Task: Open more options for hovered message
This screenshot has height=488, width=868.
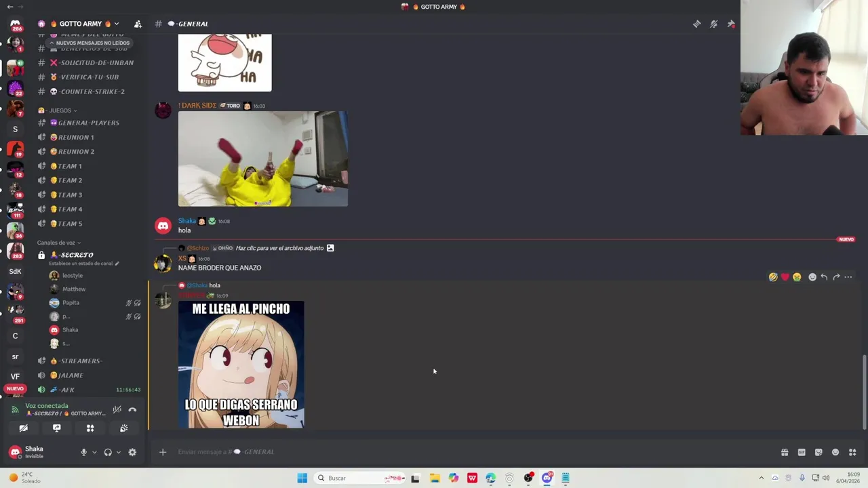Action: tap(848, 277)
